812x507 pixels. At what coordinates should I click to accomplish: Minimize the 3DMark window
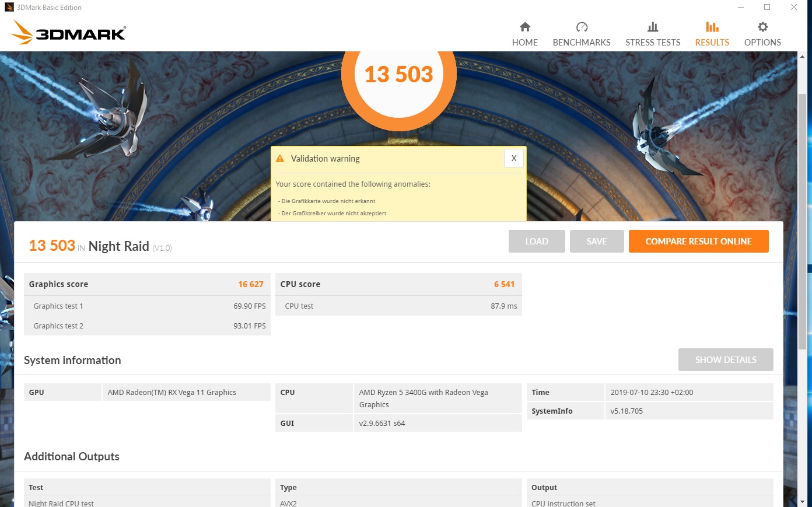tap(741, 7)
